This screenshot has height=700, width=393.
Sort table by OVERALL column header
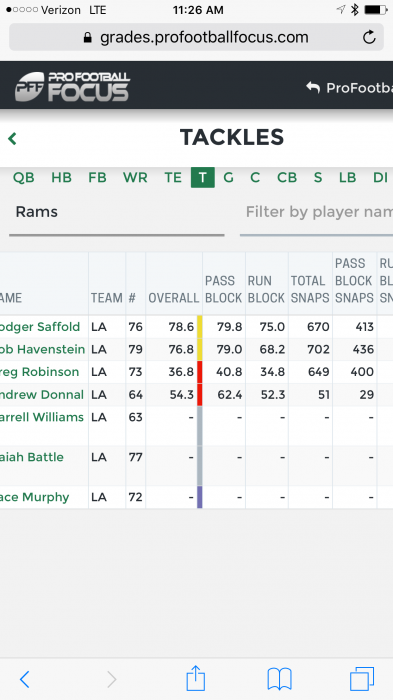pos(173,298)
